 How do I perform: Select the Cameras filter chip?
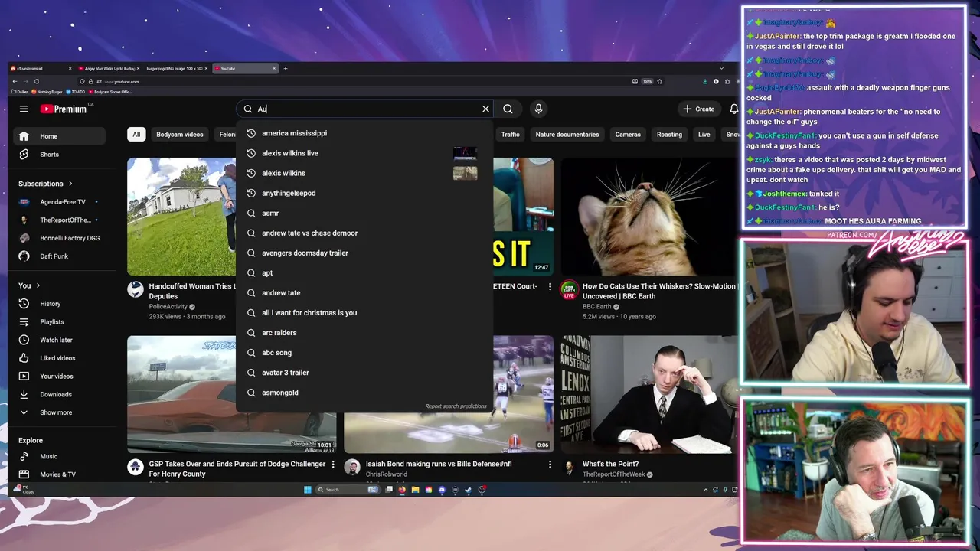click(628, 135)
